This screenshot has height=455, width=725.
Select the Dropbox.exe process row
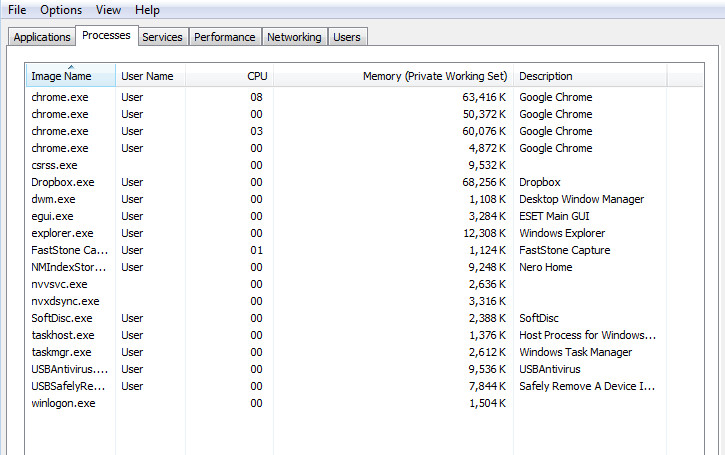click(x=62, y=182)
